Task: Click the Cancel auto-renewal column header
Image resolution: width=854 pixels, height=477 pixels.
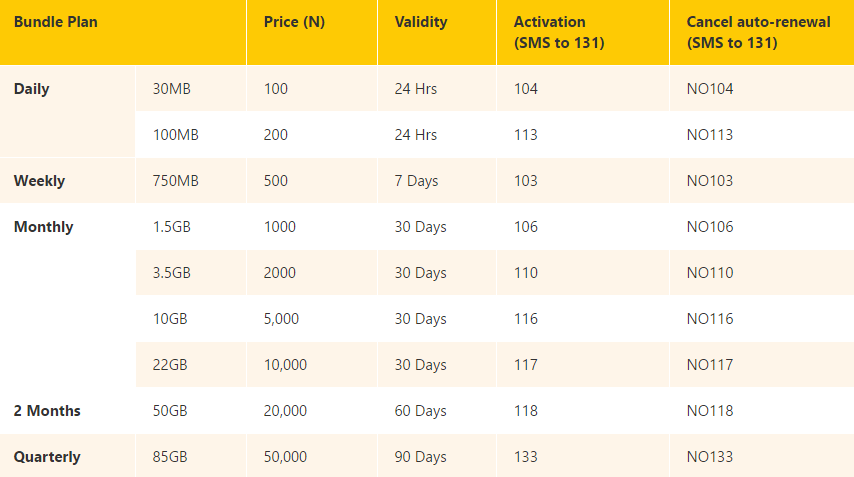Action: coord(758,32)
